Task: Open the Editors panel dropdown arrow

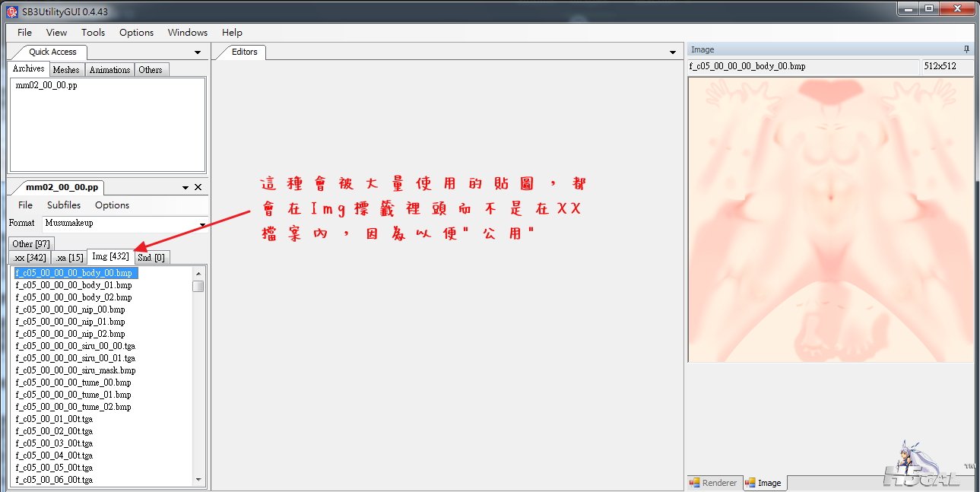Action: [672, 52]
